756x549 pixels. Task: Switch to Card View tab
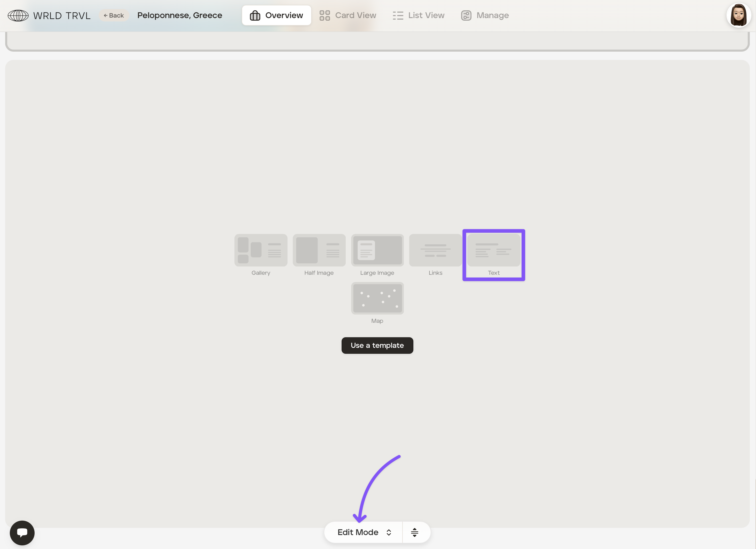(x=348, y=15)
